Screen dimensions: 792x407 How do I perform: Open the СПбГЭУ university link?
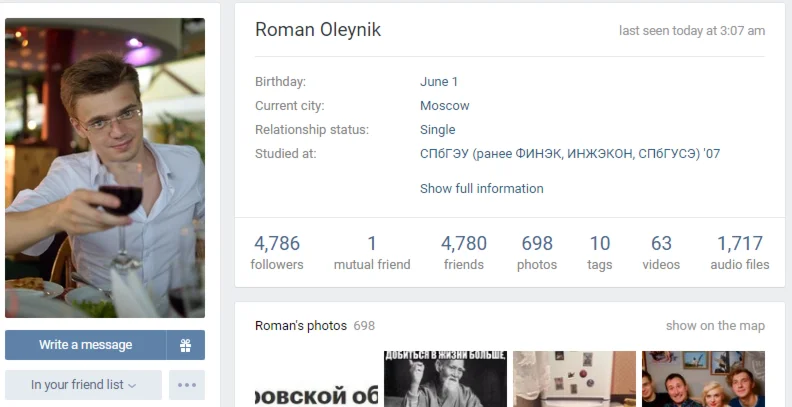click(x=569, y=154)
